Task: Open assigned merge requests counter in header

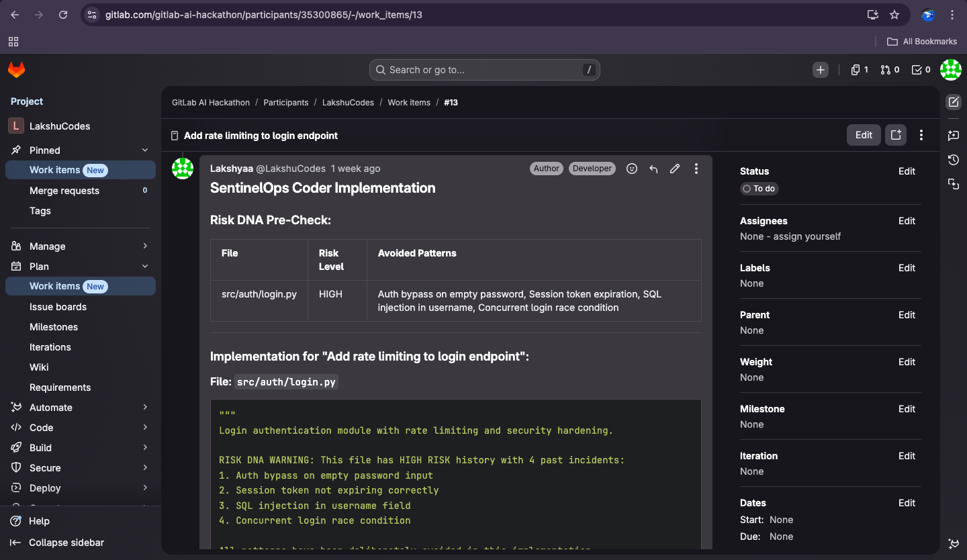Action: click(x=890, y=70)
